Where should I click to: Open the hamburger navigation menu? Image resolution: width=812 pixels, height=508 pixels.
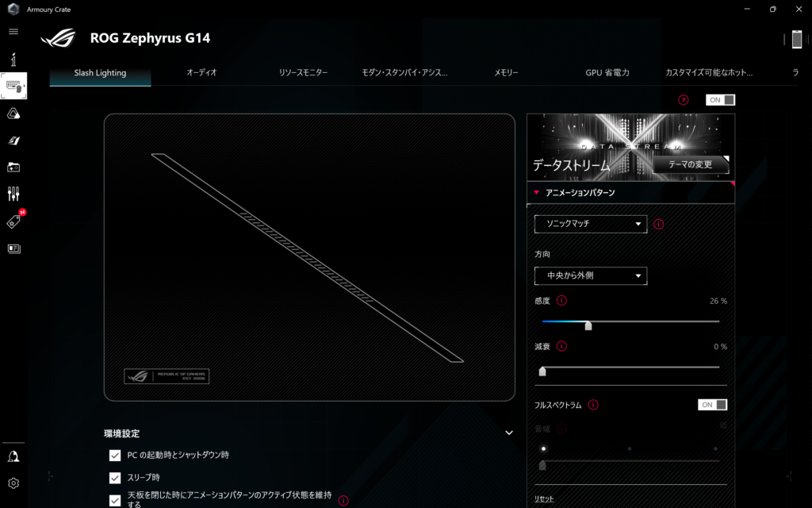(13, 32)
